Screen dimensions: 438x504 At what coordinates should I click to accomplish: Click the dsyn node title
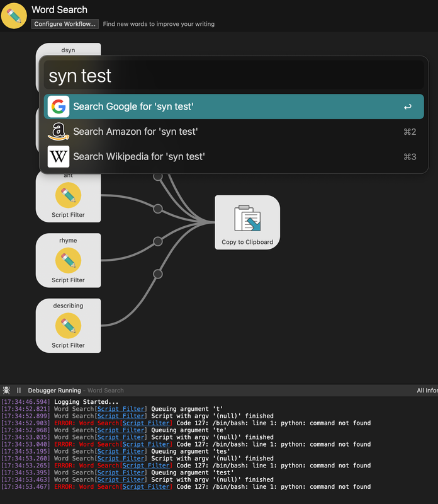pyautogui.click(x=68, y=50)
